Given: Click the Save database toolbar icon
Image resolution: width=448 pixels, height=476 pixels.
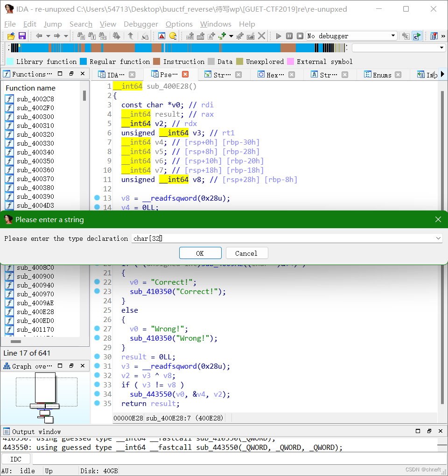Looking at the screenshot, I should (22, 36).
